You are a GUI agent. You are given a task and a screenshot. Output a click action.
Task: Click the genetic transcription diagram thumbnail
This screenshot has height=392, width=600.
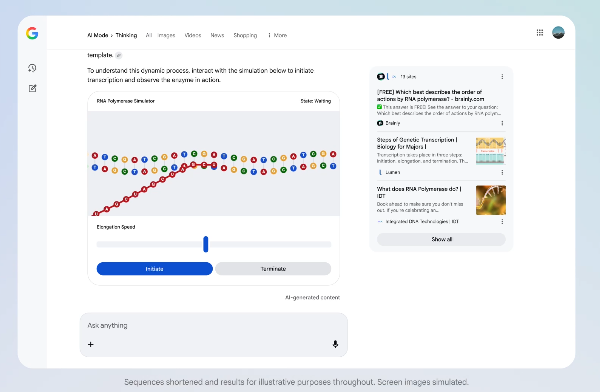tap(491, 151)
